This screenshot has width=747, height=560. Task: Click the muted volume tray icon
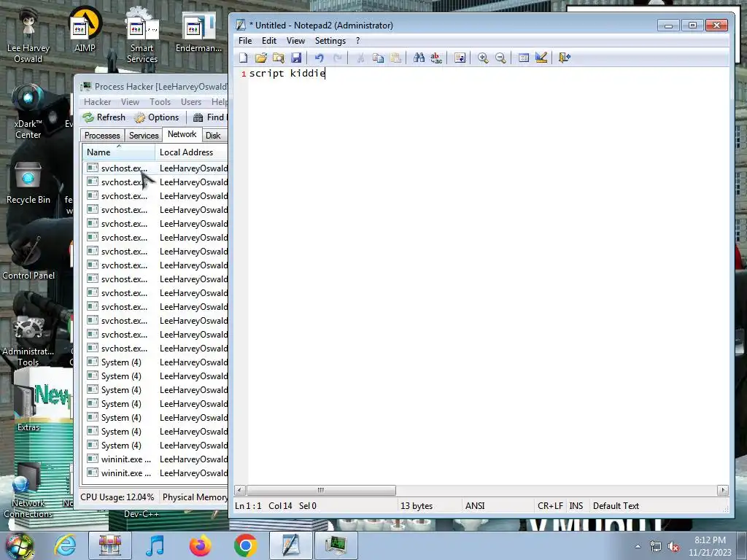[673, 547]
